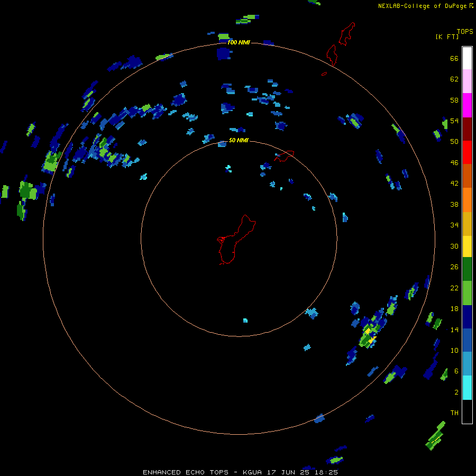Viewport: 476px width, 476px height.
Task: Click the TH threshold label
Action: tap(454, 413)
